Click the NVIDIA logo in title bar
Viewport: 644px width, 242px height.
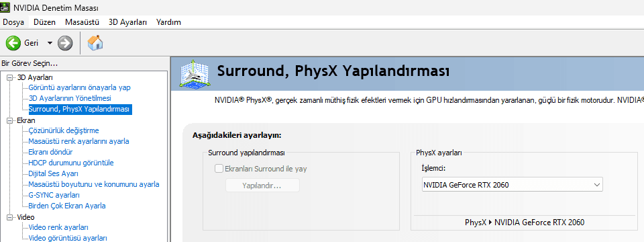(5, 7)
